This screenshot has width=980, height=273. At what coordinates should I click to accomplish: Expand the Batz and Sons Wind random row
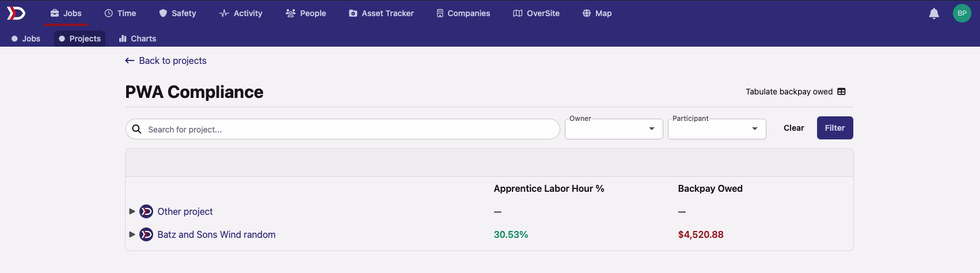(132, 234)
